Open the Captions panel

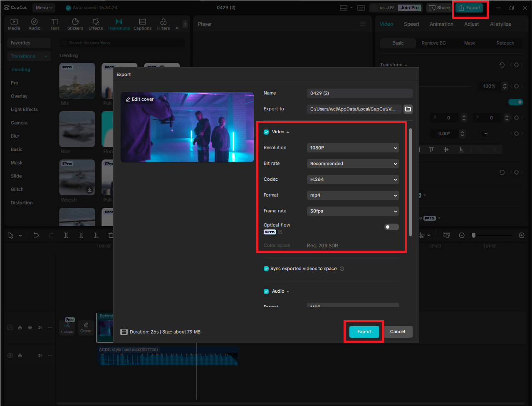pyautogui.click(x=142, y=24)
